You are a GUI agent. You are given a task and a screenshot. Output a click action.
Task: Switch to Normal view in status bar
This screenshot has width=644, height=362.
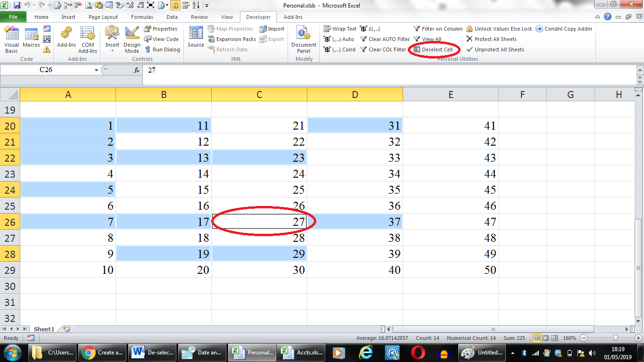(x=536, y=338)
